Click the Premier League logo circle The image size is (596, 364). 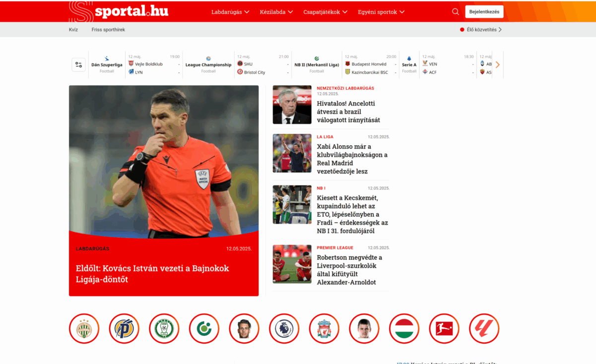pos(284,328)
